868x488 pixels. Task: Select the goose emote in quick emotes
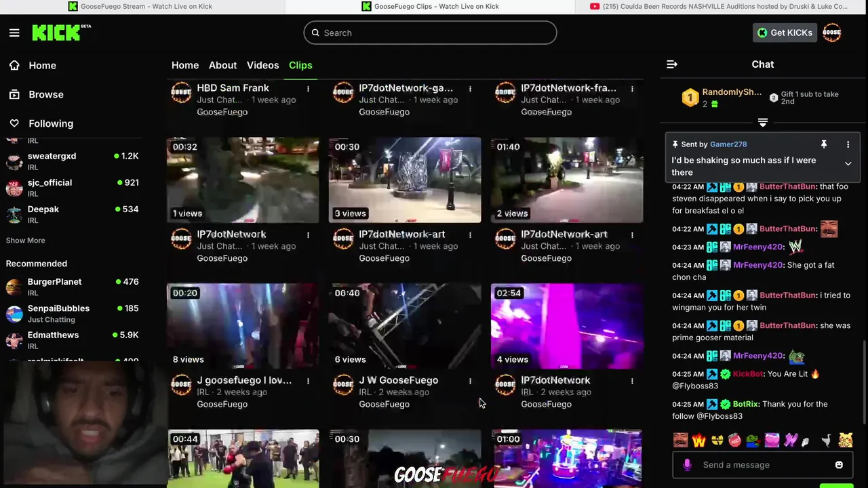click(x=826, y=441)
